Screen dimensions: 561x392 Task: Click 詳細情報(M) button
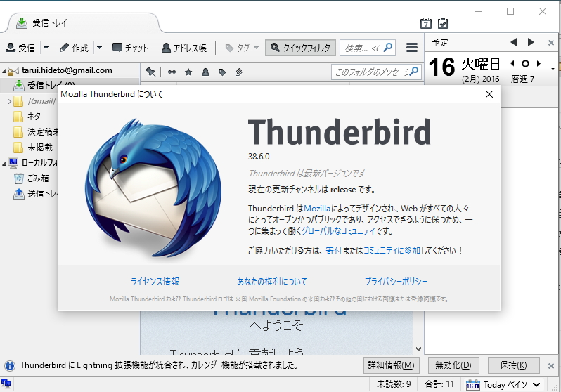pos(392,365)
